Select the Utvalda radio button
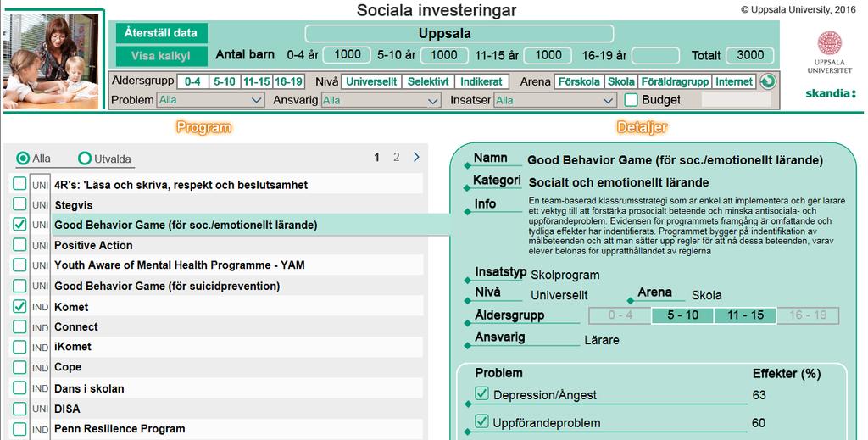The image size is (868, 440). (x=84, y=159)
